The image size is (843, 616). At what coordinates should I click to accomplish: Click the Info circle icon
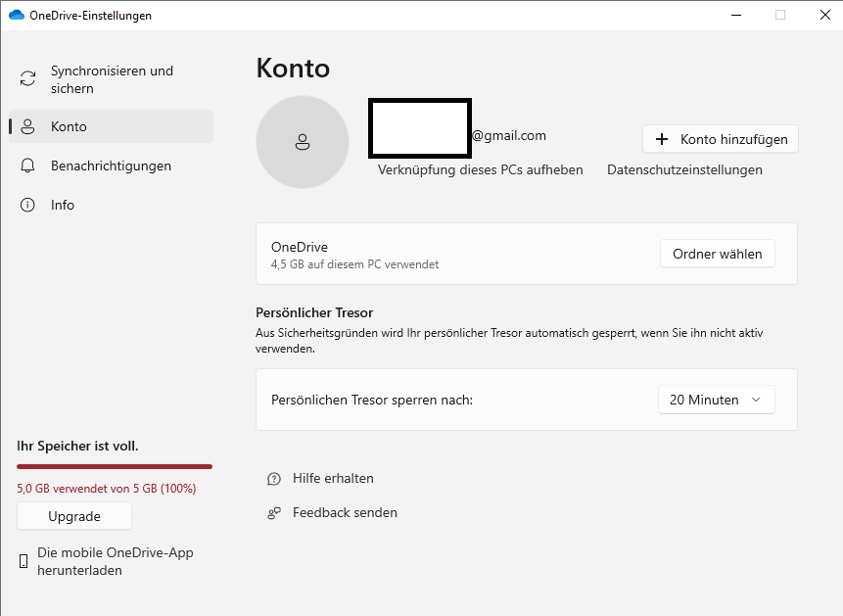[x=27, y=205]
